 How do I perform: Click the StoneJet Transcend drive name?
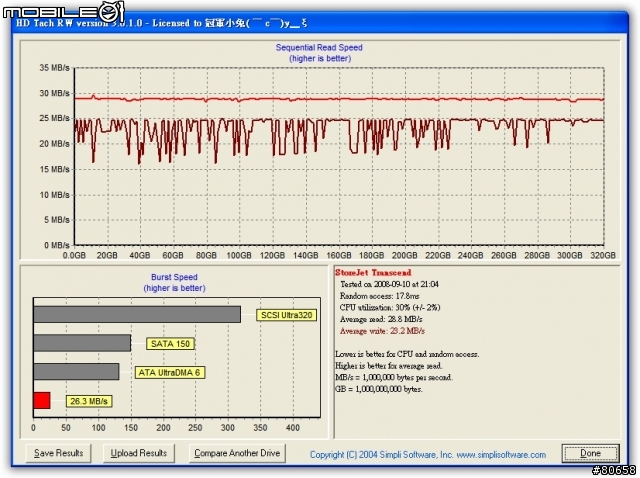pyautogui.click(x=373, y=273)
